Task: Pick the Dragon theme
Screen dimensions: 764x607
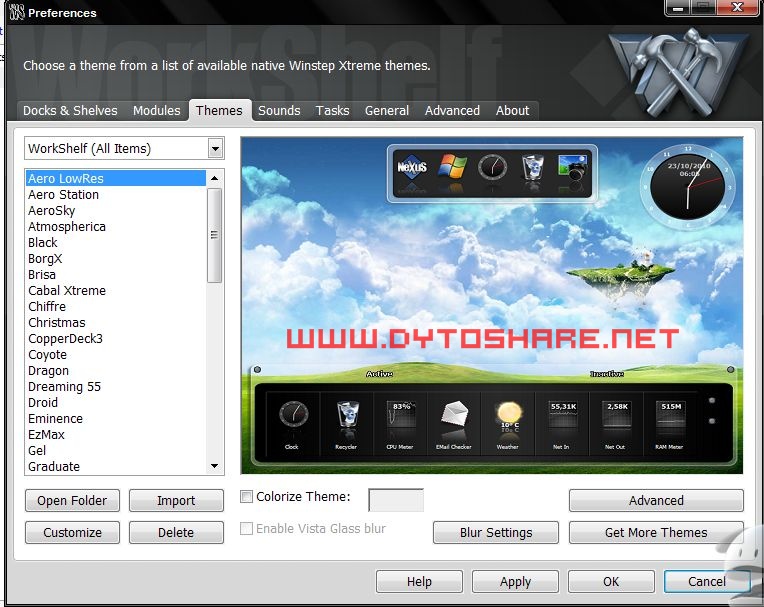Action: pos(116,371)
